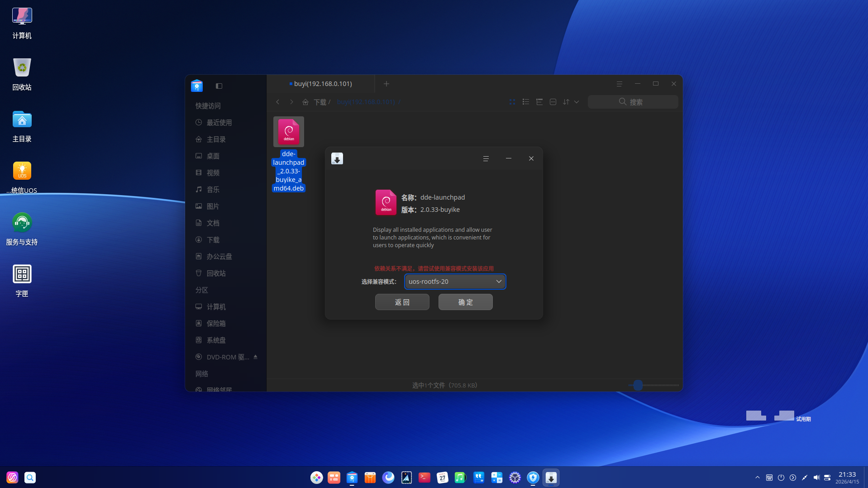
Task: Open 系统盘 in the sidebar
Action: [225, 340]
